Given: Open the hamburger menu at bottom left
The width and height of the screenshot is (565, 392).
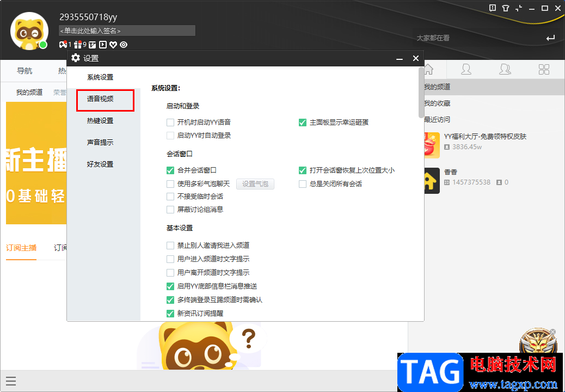Looking at the screenshot, I should click(x=11, y=381).
